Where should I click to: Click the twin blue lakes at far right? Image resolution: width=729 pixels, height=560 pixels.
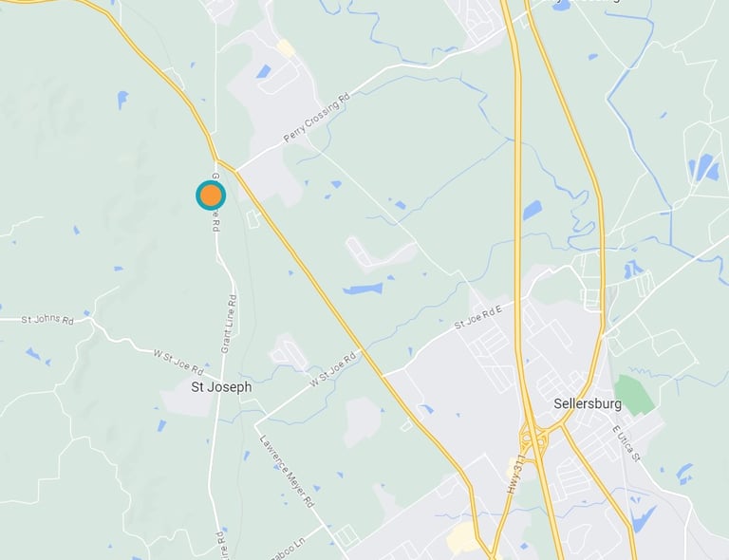pyautogui.click(x=704, y=167)
